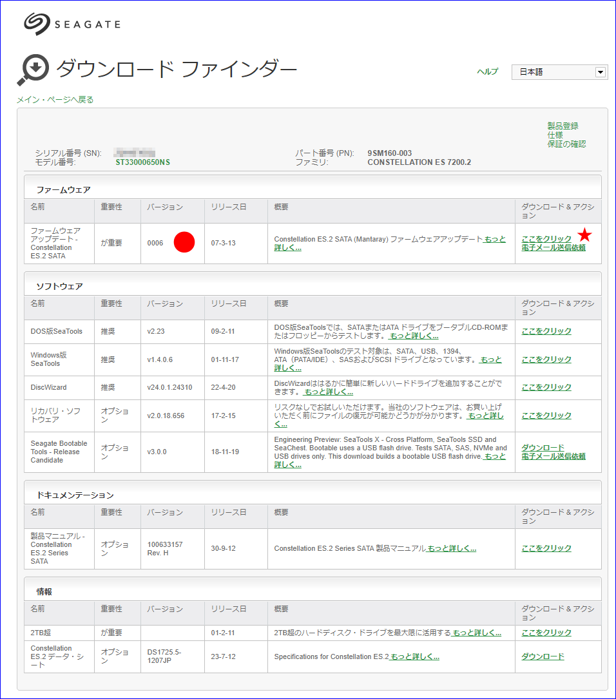Viewport: 616px width, 699px height.
Task: Click the シリアル番号 (SN) label
Action: (68, 153)
